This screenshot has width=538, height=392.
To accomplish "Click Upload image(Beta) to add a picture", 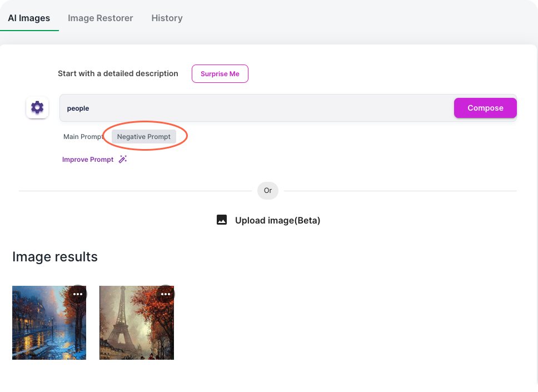I will pyautogui.click(x=278, y=220).
